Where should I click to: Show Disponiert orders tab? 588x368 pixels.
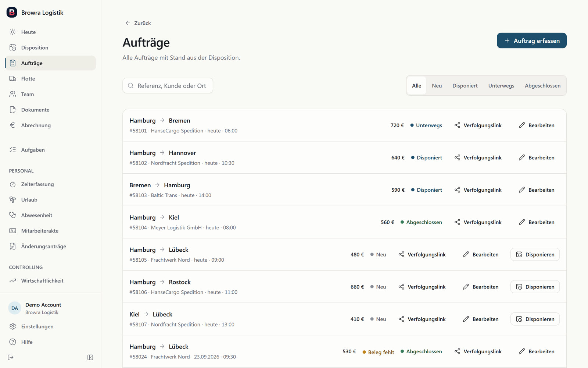click(x=465, y=86)
